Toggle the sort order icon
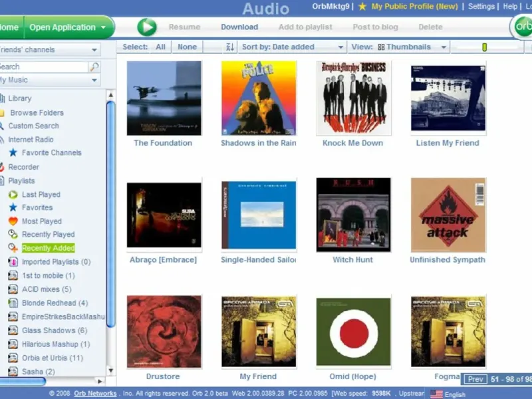Image resolution: width=532 pixels, height=399 pixels. click(x=229, y=47)
